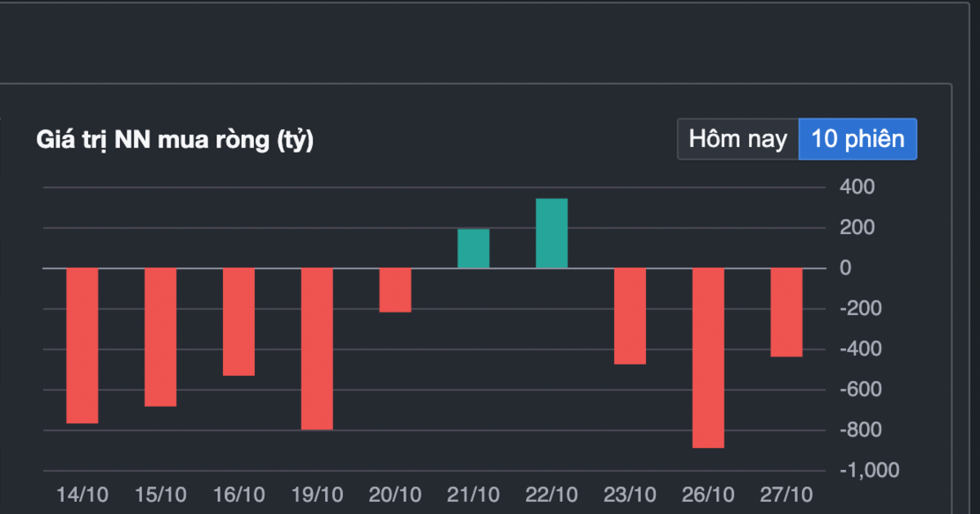Image resolution: width=980 pixels, height=514 pixels.
Task: Click the red bar for 14/10
Action: point(82,346)
